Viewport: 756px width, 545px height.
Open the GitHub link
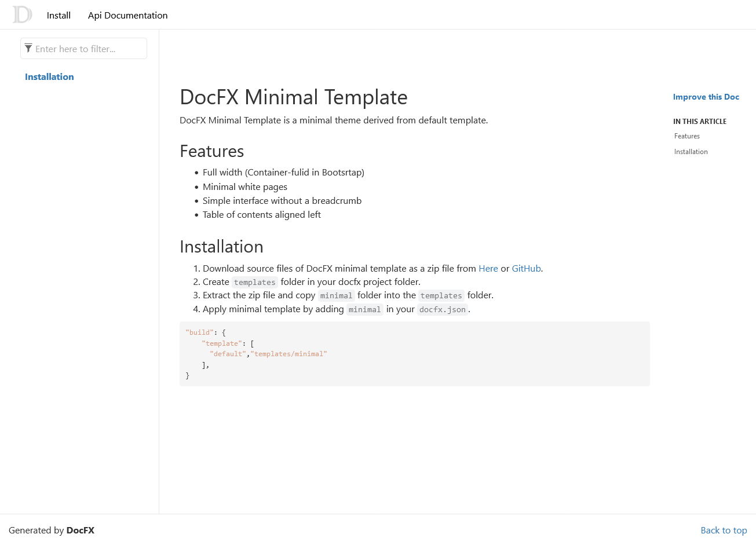(x=526, y=268)
